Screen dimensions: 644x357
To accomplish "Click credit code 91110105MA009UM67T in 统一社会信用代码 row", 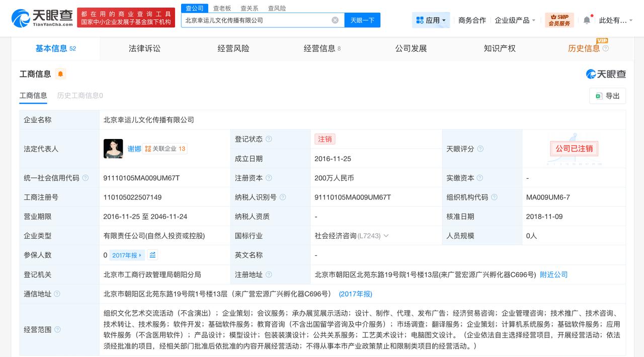I will [x=141, y=178].
